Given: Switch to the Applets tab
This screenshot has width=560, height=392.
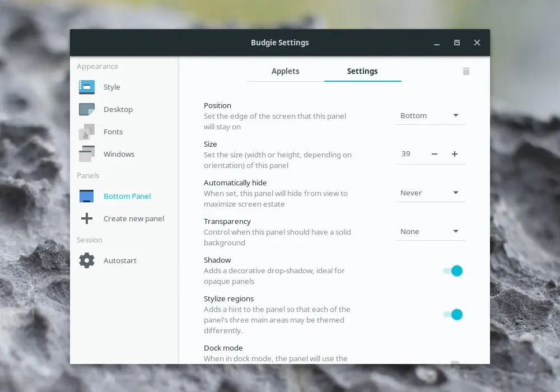Looking at the screenshot, I should 286,71.
